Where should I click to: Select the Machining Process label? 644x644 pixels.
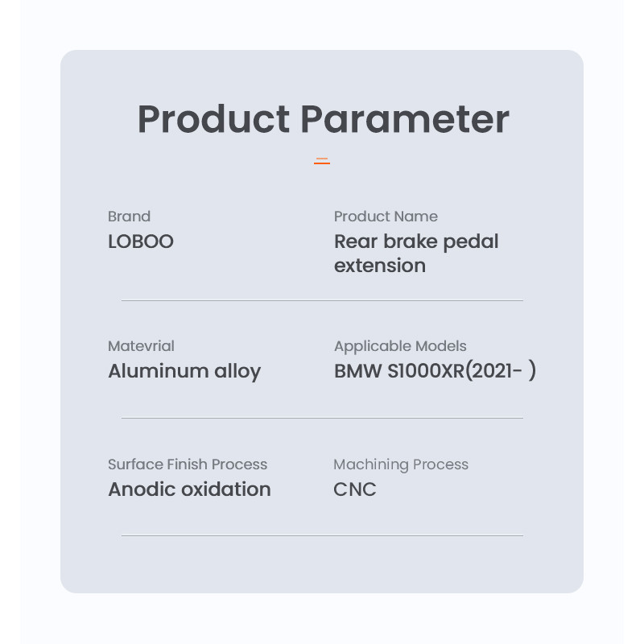pos(400,465)
